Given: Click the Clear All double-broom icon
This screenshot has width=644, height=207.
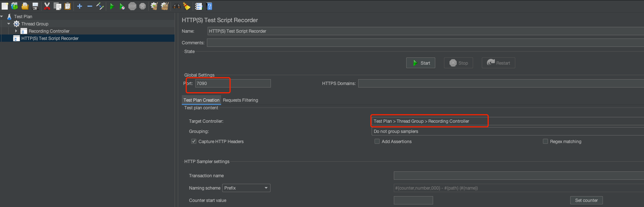Looking at the screenshot, I should tap(165, 6).
